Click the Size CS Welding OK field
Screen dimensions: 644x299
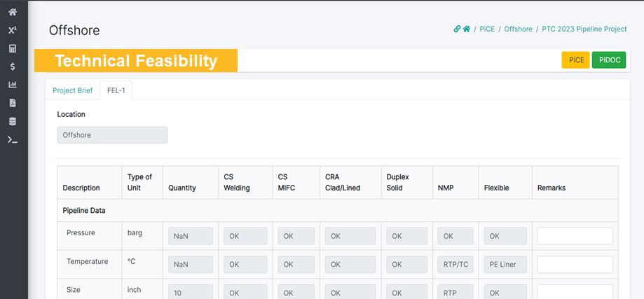coord(245,292)
